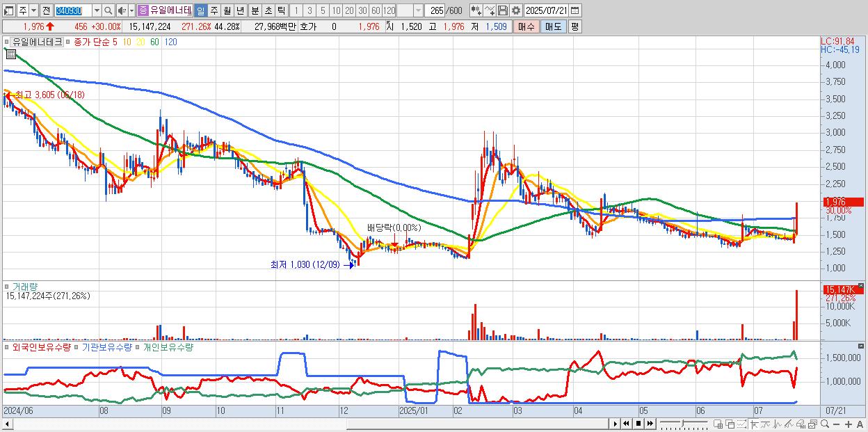
Task: Select the 분 (minute) period toggle
Action: 255,10
